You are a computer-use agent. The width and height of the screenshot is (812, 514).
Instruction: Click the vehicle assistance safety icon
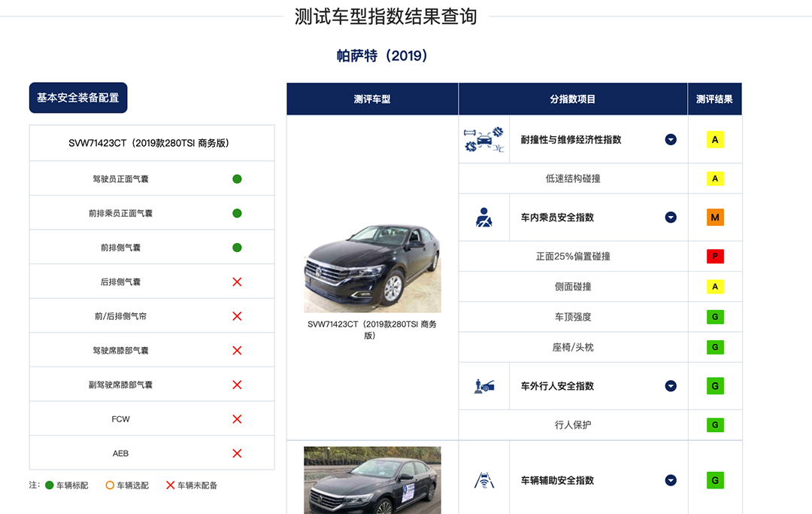pyautogui.click(x=483, y=480)
